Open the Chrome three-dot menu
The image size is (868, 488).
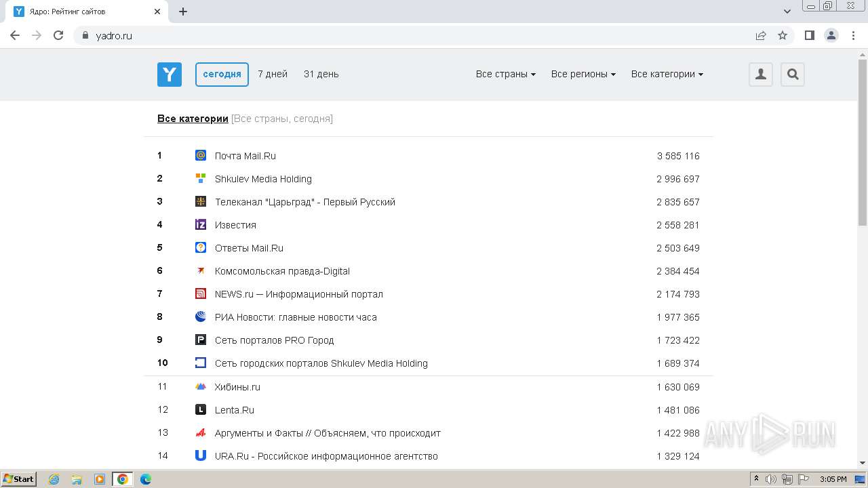click(852, 35)
